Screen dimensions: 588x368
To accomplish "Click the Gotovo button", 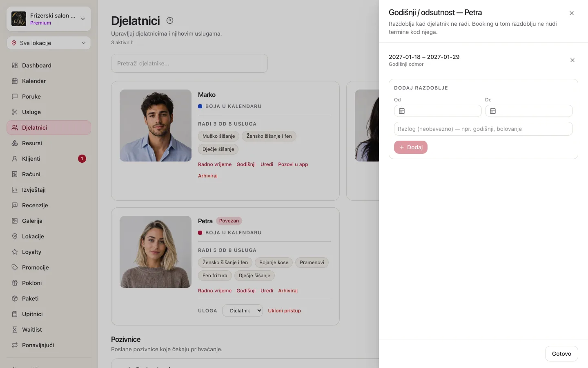I will 561,354.
